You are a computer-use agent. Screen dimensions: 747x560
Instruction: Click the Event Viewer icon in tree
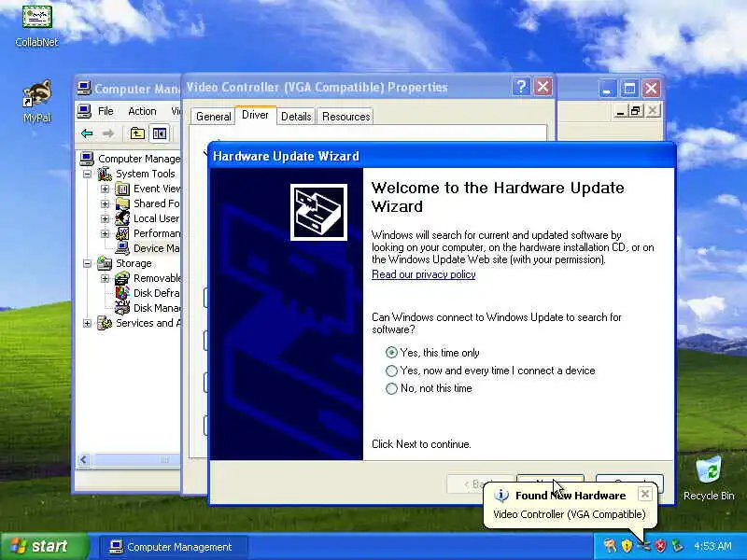122,189
